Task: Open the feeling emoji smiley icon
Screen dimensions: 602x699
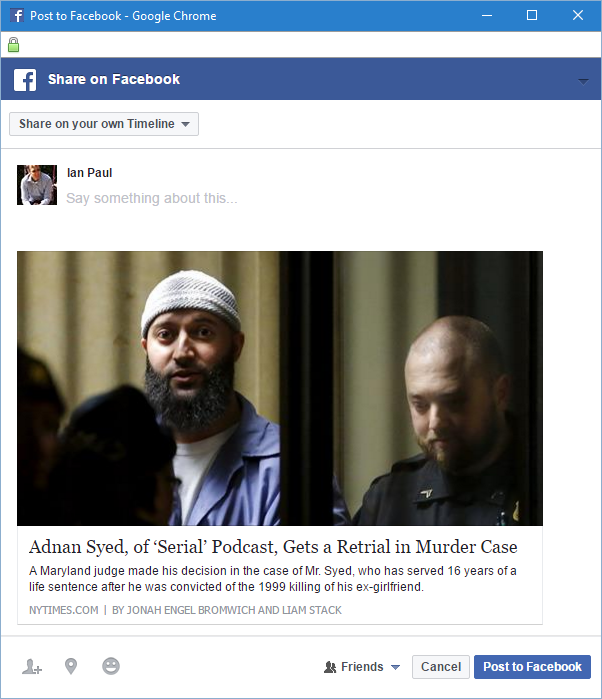Action: 111,666
